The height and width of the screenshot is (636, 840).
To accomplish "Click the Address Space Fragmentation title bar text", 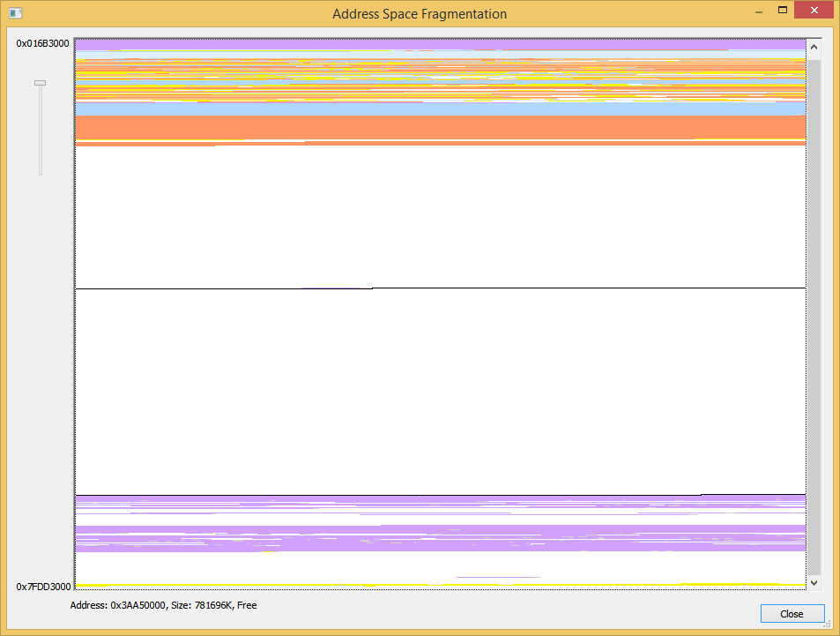I will (x=420, y=14).
